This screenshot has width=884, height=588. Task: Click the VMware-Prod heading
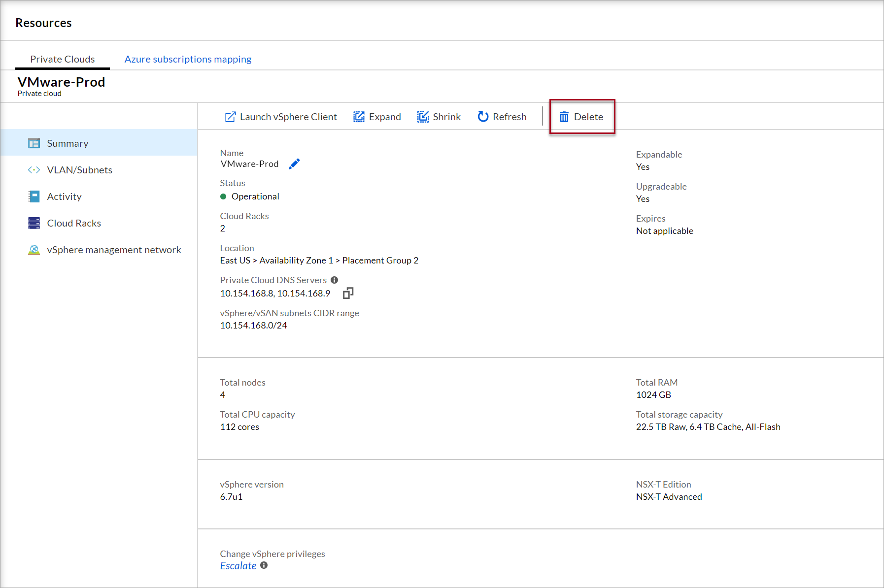[x=62, y=82]
